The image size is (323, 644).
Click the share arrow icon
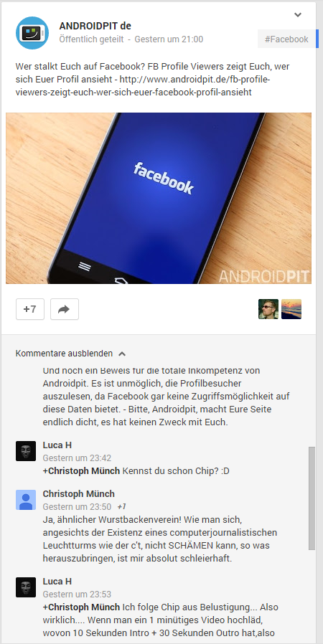pos(65,309)
